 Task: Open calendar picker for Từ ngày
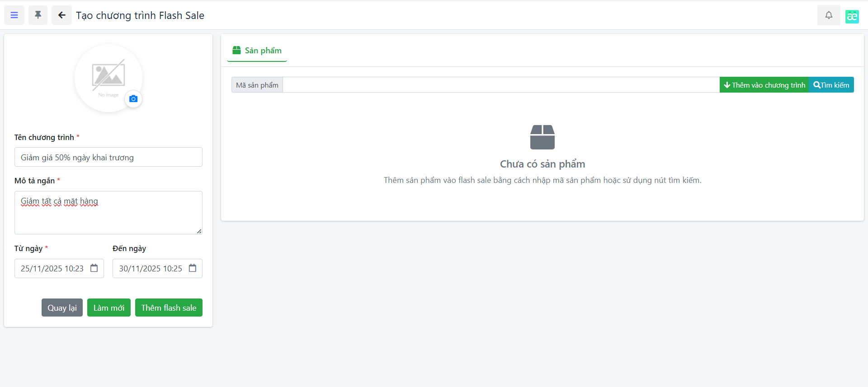(94, 268)
